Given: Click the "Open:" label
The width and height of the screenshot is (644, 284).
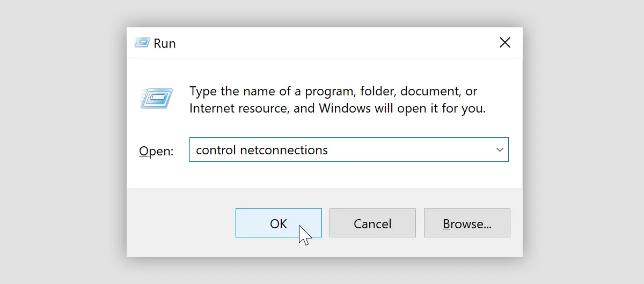Looking at the screenshot, I should [156, 151].
